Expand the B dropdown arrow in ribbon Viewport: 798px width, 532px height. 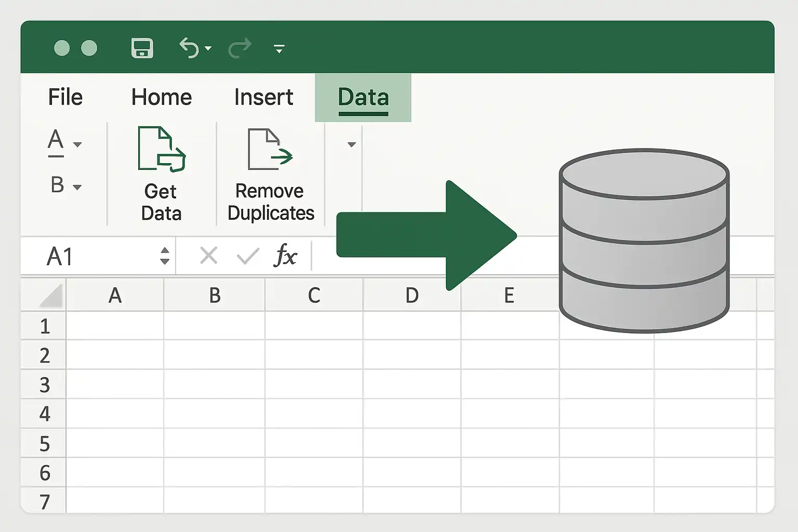pos(77,187)
